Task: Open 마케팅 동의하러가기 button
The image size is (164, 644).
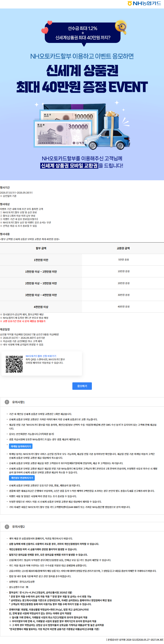Action: (21, 446)
